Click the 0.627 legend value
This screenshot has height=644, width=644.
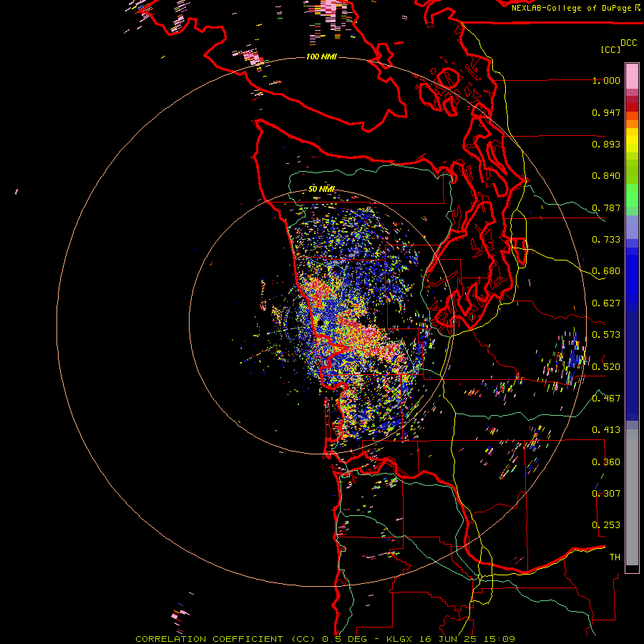coord(606,303)
